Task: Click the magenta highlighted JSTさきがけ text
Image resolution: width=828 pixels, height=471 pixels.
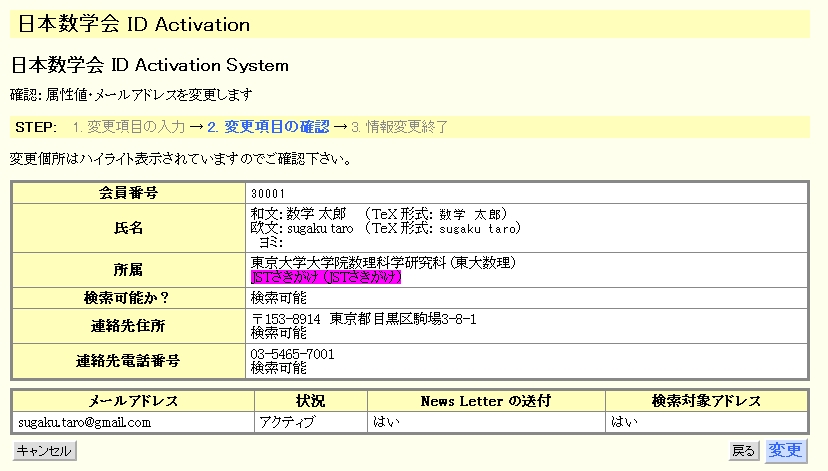Action: pyautogui.click(x=325, y=278)
